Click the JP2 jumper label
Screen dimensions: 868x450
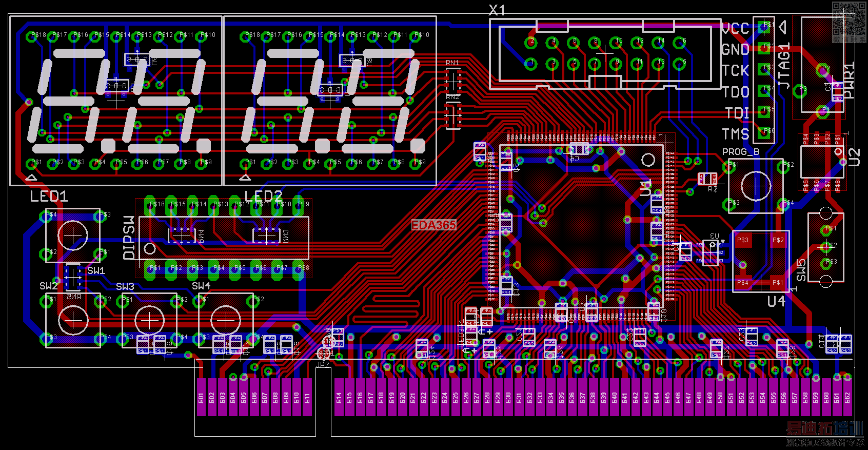(323, 364)
